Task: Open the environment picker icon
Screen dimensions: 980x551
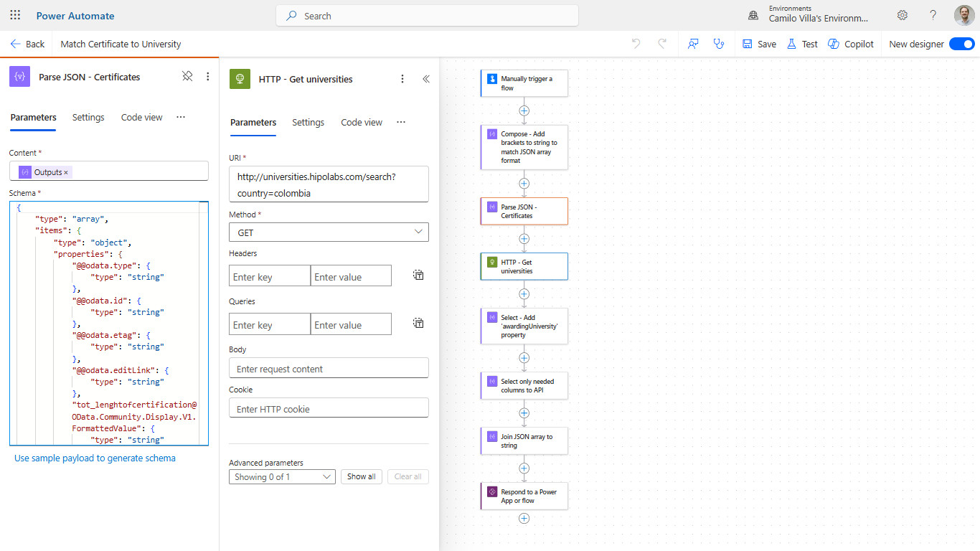Action: click(x=753, y=15)
